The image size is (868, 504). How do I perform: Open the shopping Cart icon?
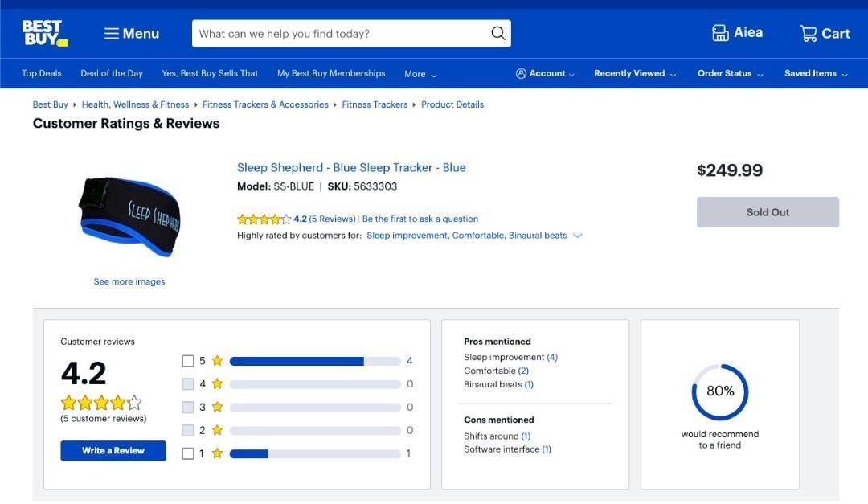pos(809,34)
